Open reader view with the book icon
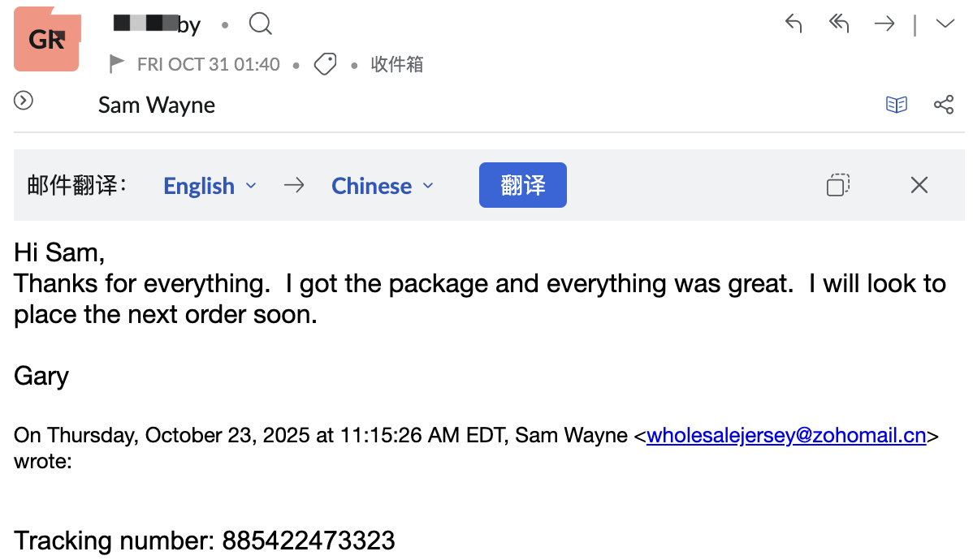 pos(896,105)
